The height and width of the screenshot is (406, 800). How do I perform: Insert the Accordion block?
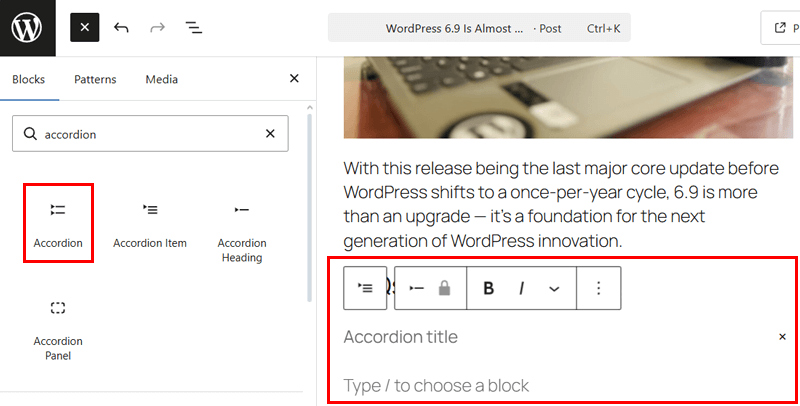pos(58,223)
